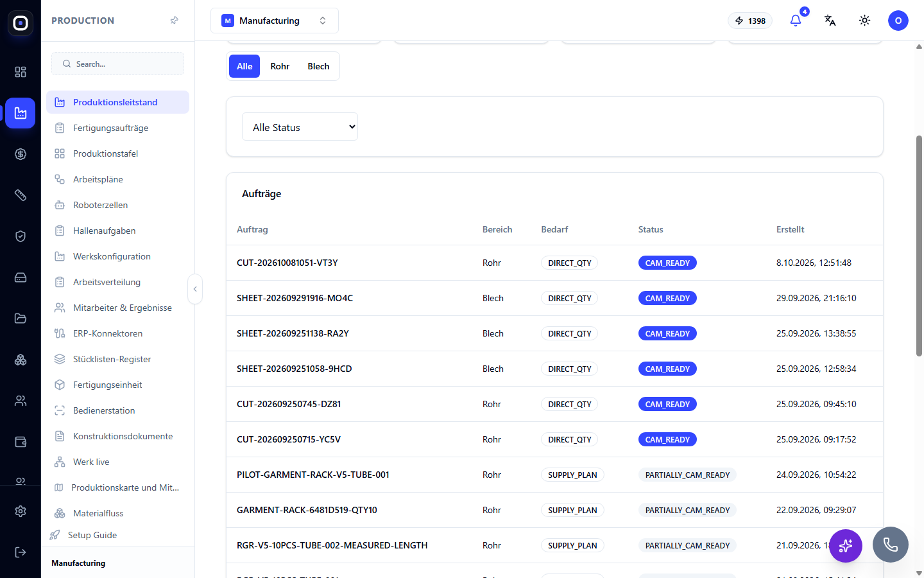Click the price tag icon in left rail
The height and width of the screenshot is (578, 924).
point(21,195)
